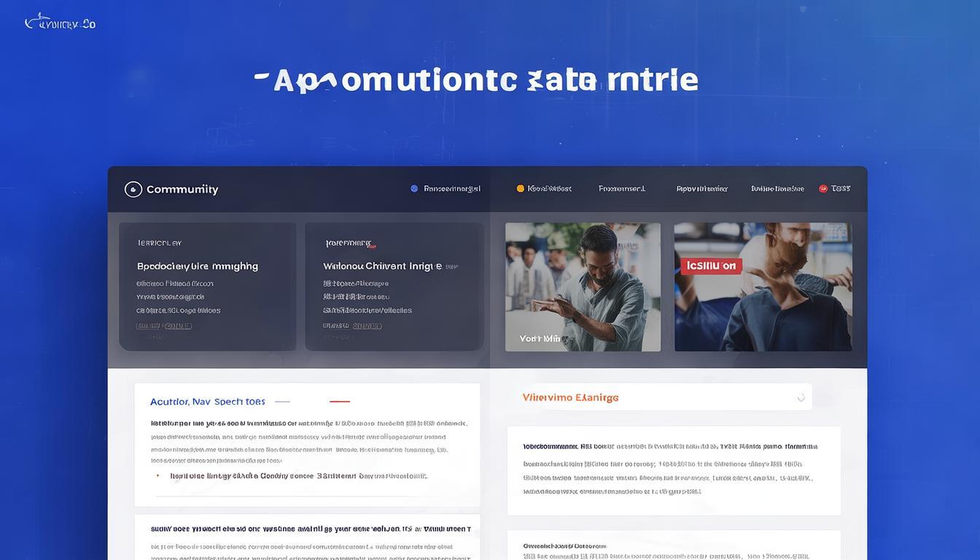980x560 pixels.
Task: Click the site logo in top-left corner
Action: click(60, 23)
